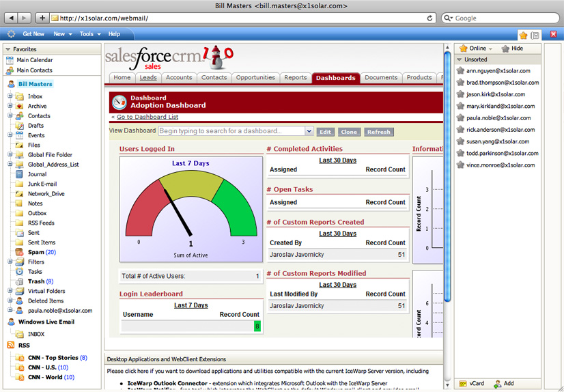Image resolution: width=564 pixels, height=392 pixels.
Task: Click the star icon beside ann.nguyen@x1solar.com
Action: [461, 71]
